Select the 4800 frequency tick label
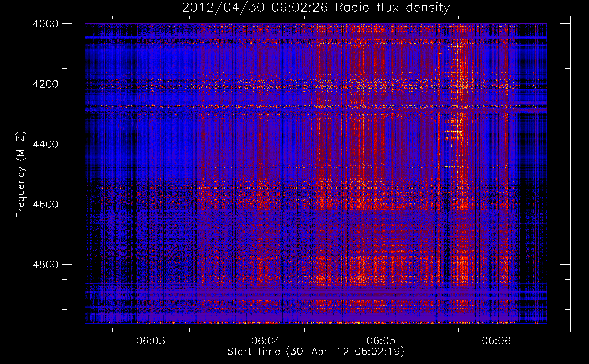 (x=46, y=265)
